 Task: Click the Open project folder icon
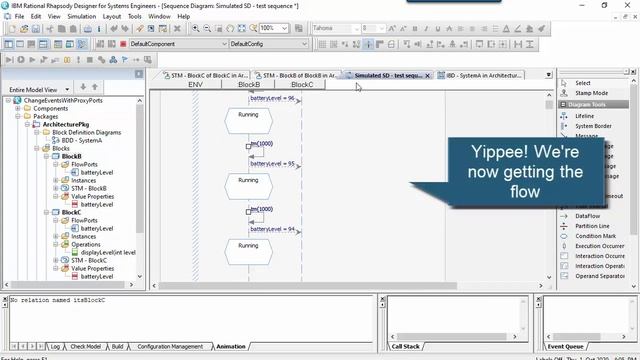click(24, 29)
